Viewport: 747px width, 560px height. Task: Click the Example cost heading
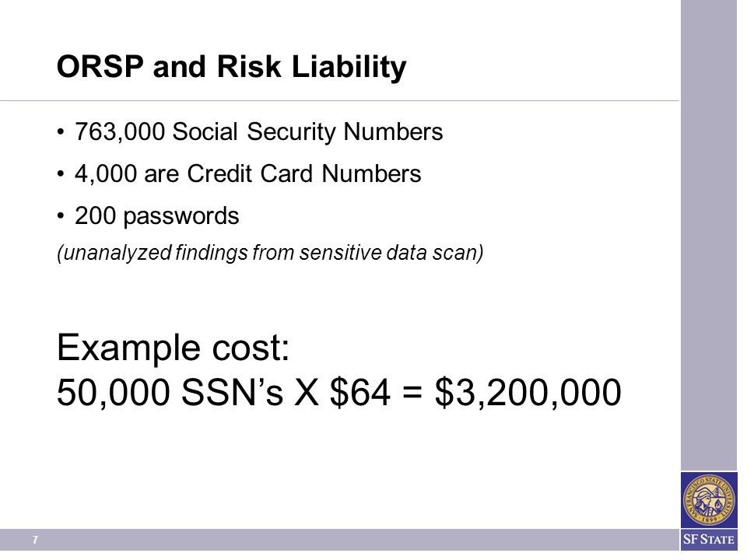coord(173,347)
